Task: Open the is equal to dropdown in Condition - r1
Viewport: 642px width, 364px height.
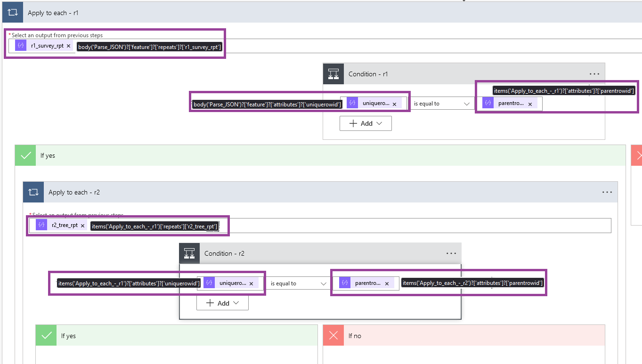Action: tap(441, 103)
